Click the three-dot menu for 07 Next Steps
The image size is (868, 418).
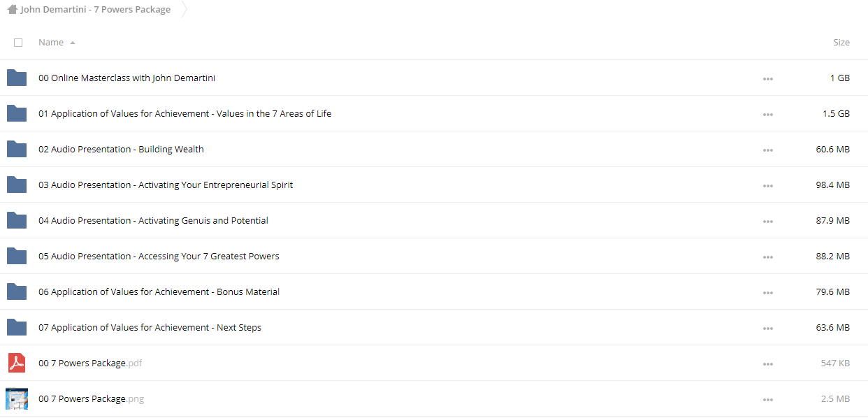(x=768, y=329)
